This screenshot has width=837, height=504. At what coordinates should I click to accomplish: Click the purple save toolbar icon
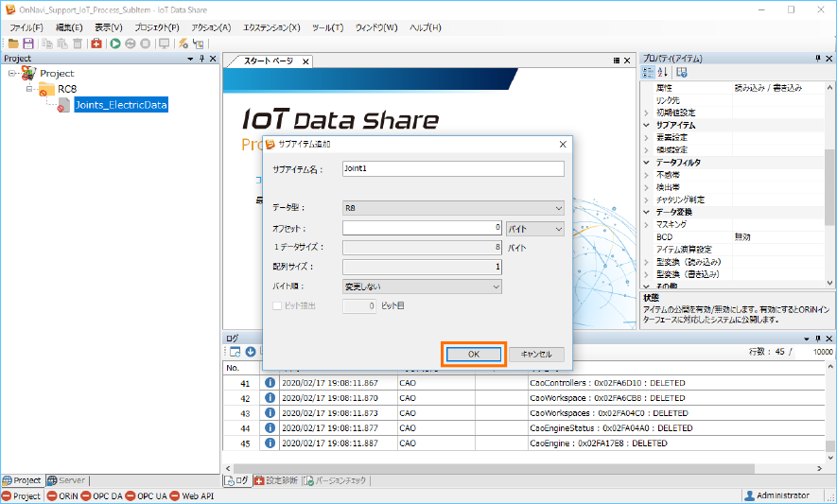click(x=28, y=43)
